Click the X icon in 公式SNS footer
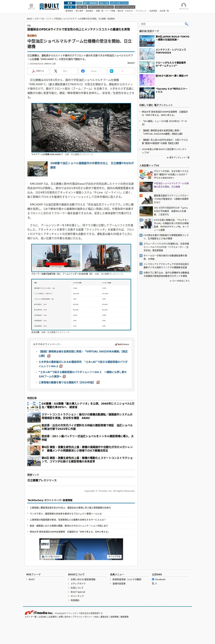Viewport: 215px width, 644px height. click(x=153, y=583)
